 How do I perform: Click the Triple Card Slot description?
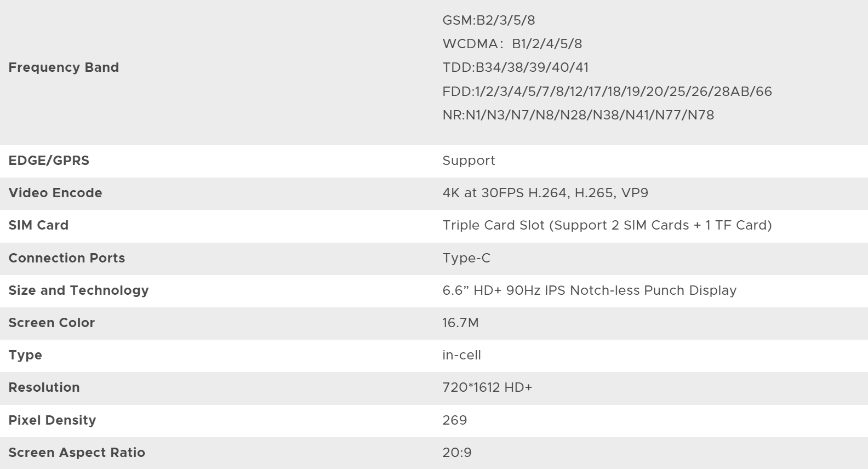tap(607, 225)
